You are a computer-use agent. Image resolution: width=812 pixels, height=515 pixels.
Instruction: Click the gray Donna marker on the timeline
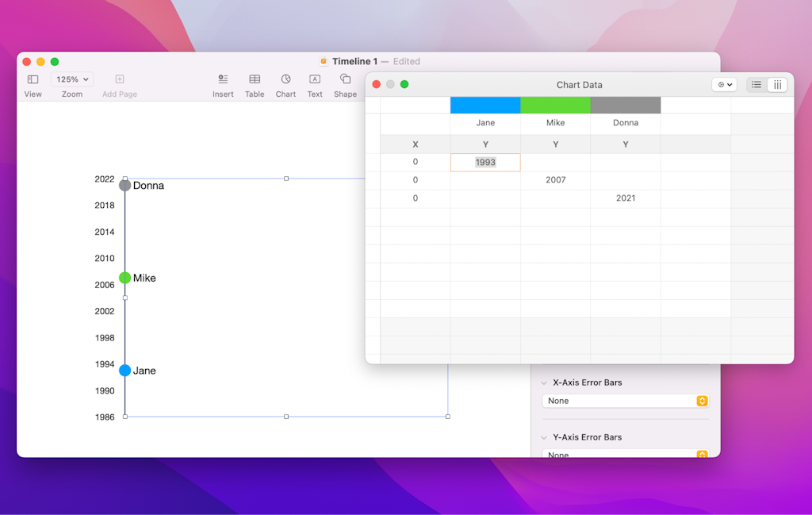pos(124,185)
